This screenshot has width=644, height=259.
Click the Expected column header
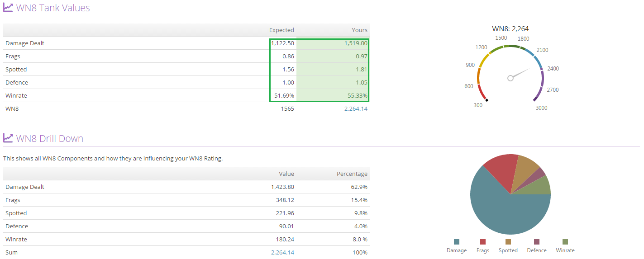pyautogui.click(x=281, y=30)
